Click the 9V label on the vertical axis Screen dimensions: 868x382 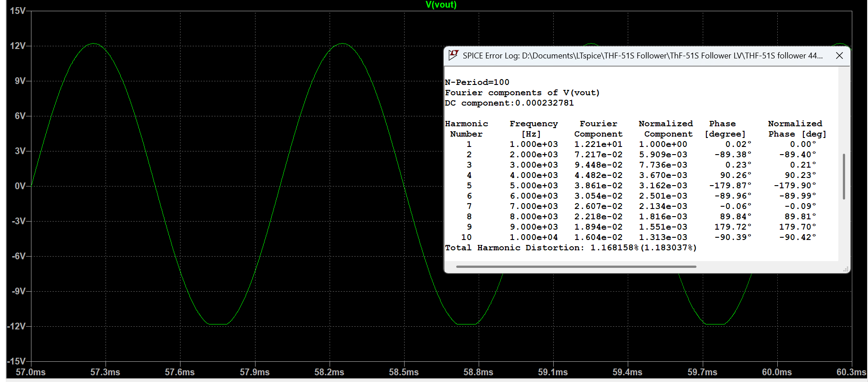(20, 81)
